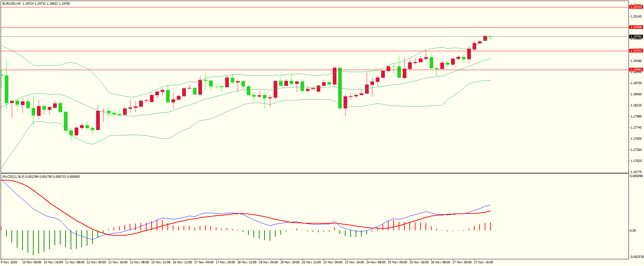Screen dimensions: 644x266
Task: Click the EURUSD,H4 chart title text
Action: 11,3
